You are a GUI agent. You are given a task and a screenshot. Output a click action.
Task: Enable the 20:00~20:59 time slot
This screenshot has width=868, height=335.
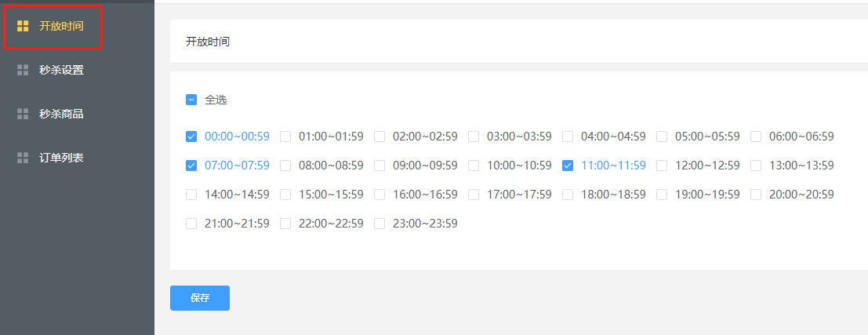click(x=756, y=195)
